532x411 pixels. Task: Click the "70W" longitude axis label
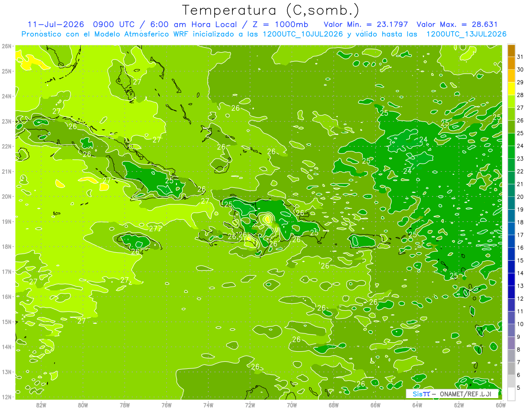pyautogui.click(x=292, y=405)
